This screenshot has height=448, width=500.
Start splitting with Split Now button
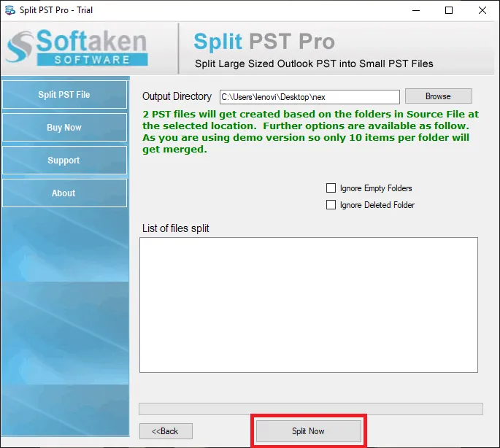click(309, 431)
